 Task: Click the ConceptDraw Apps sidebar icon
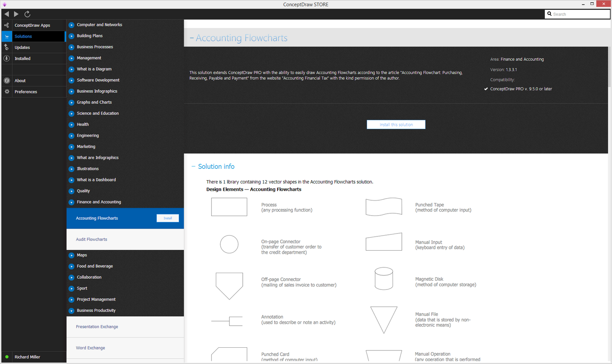(7, 25)
